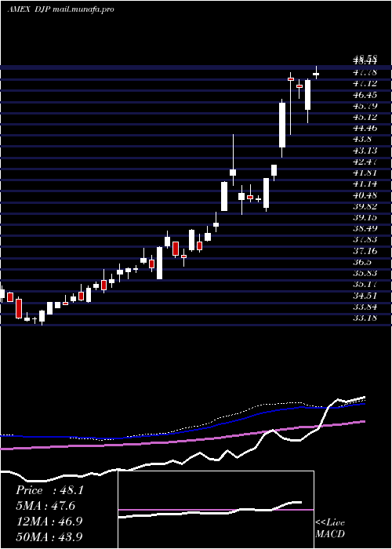
Task: Click the 'AMEX DJP mail.munafa.pro' chart title
Action: [60, 9]
